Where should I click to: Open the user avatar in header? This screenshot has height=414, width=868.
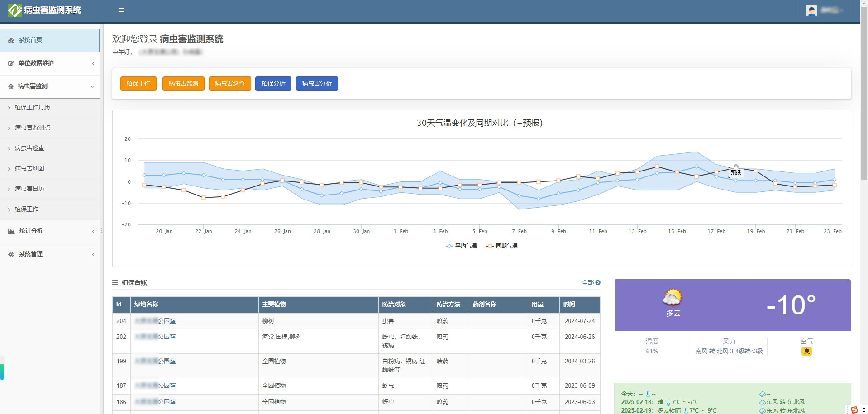pos(811,10)
